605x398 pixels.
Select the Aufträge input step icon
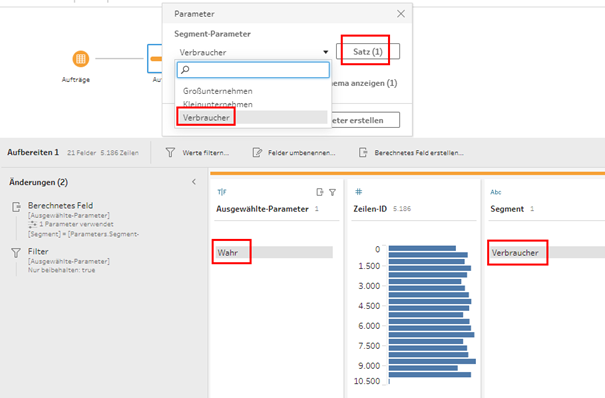coord(81,59)
